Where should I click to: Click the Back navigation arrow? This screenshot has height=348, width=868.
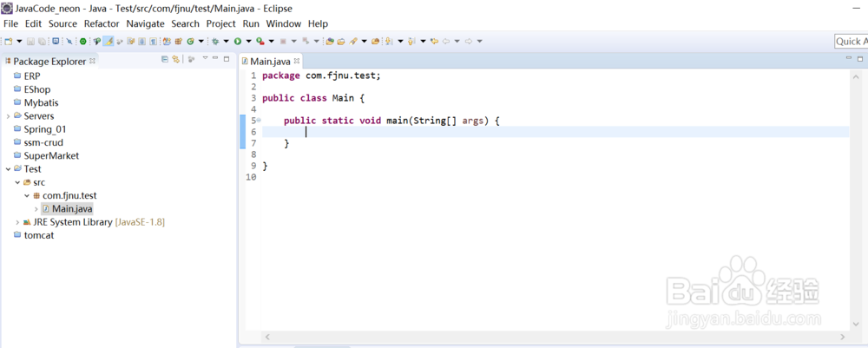click(x=445, y=41)
